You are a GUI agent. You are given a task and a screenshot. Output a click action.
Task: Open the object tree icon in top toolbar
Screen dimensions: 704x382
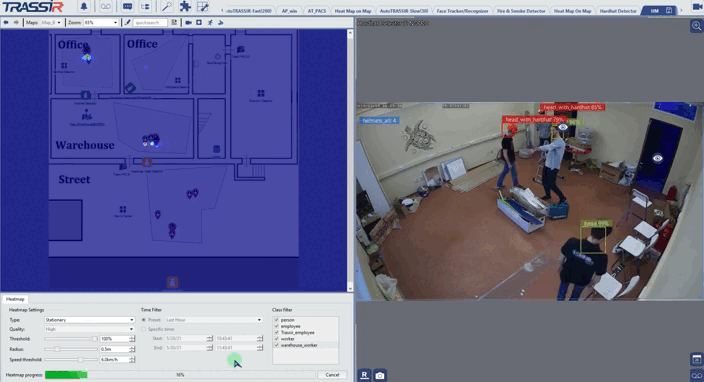(x=145, y=6)
